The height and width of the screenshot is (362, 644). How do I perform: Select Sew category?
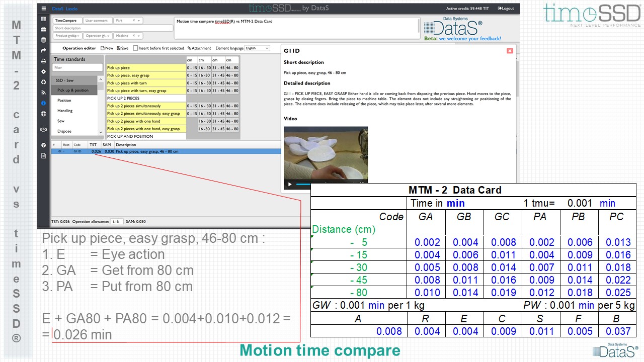tap(74, 121)
